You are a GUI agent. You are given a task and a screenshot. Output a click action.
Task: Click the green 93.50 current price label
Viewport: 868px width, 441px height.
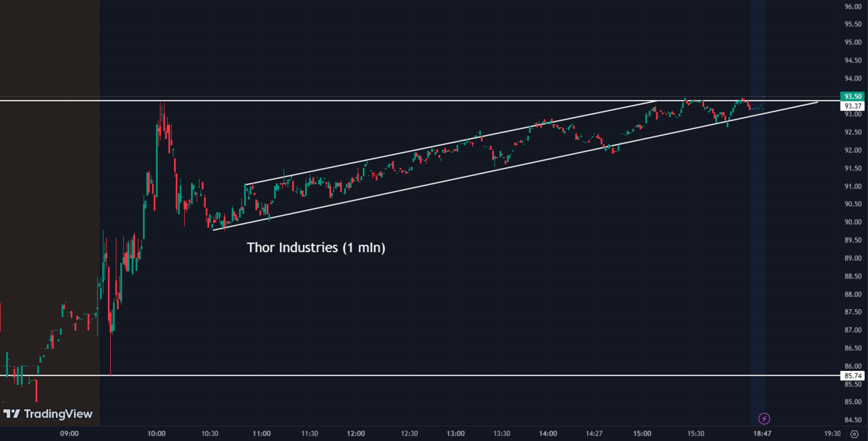pos(853,97)
